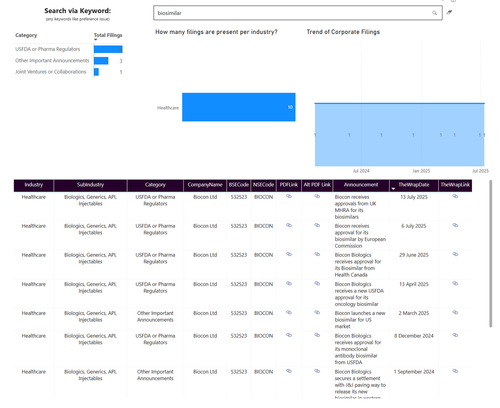Open TheWrapLink for 29 June 2025 filing

click(x=455, y=254)
